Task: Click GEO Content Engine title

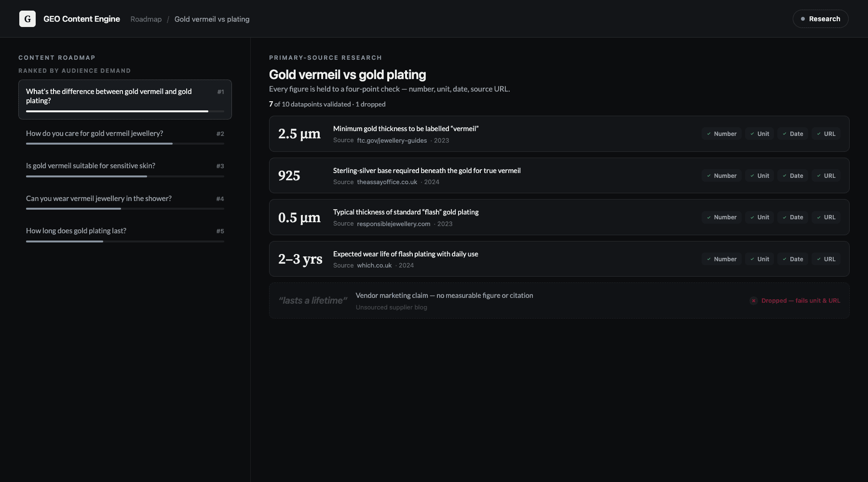Action: point(81,19)
